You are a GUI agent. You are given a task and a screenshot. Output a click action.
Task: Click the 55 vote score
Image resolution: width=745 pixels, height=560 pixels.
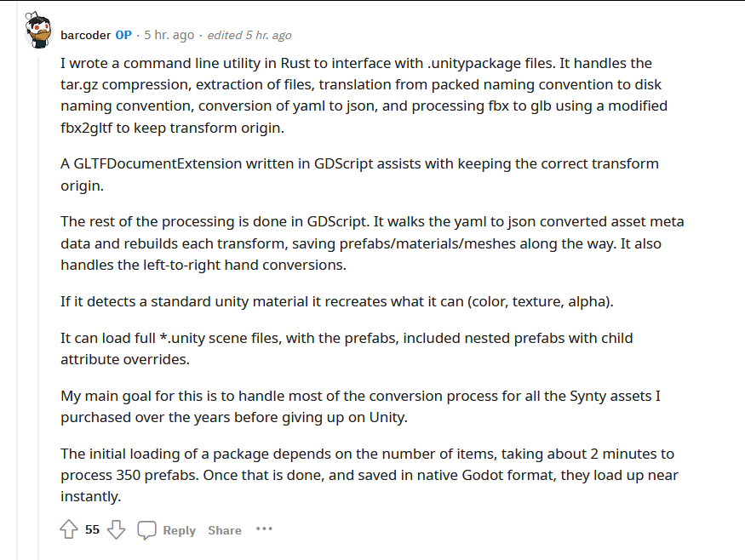(92, 529)
